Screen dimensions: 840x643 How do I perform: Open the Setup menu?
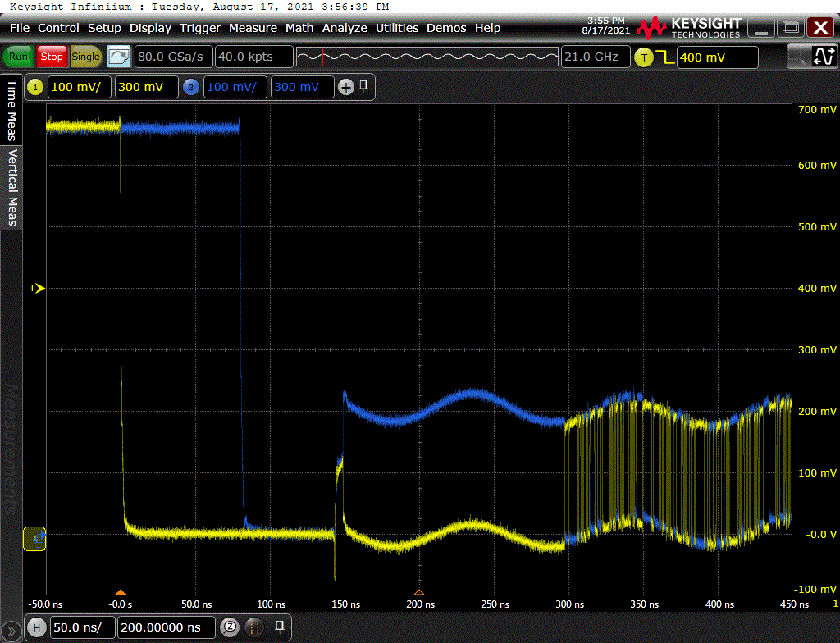pyautogui.click(x=104, y=28)
